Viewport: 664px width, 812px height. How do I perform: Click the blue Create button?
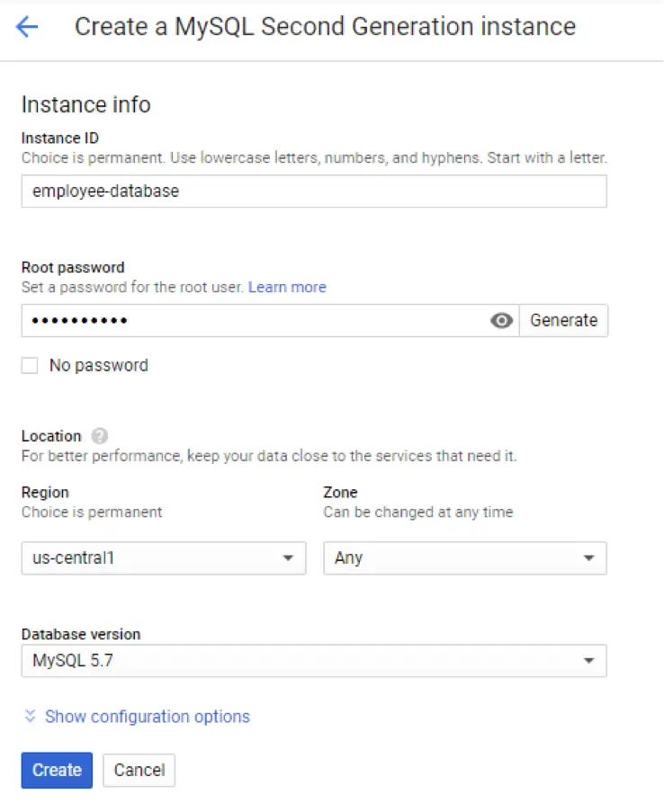click(57, 770)
